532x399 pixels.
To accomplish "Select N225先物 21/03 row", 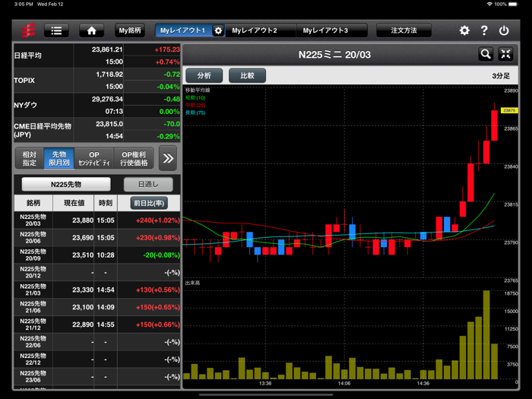I will (97, 290).
